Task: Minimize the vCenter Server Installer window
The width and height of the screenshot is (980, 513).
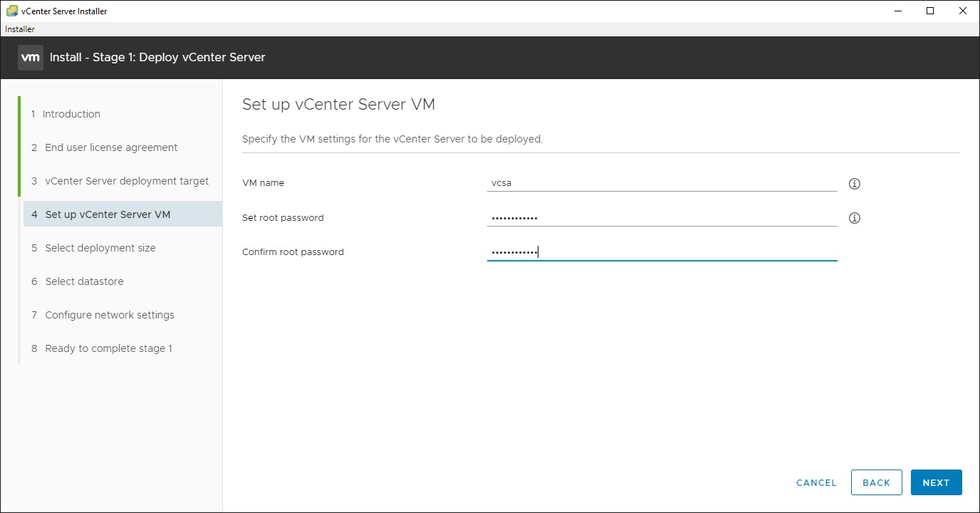Action: coord(897,11)
